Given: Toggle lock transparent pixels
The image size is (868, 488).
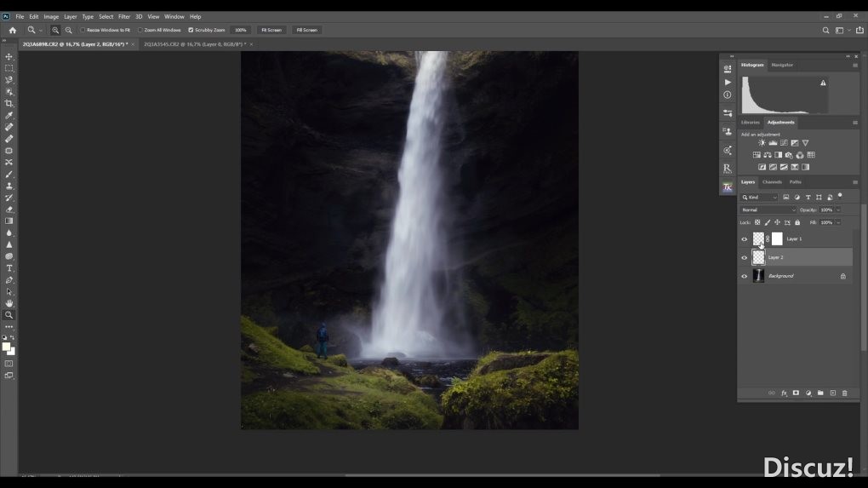Looking at the screenshot, I should tap(757, 222).
